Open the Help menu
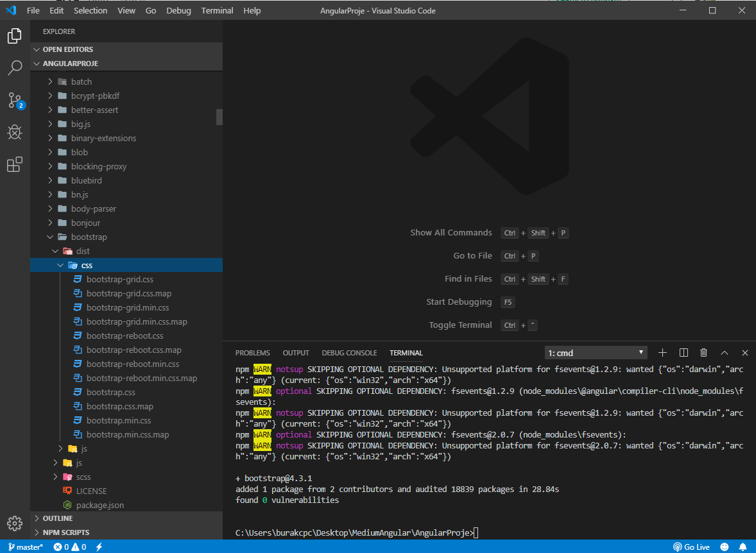This screenshot has width=756, height=553. tap(252, 10)
